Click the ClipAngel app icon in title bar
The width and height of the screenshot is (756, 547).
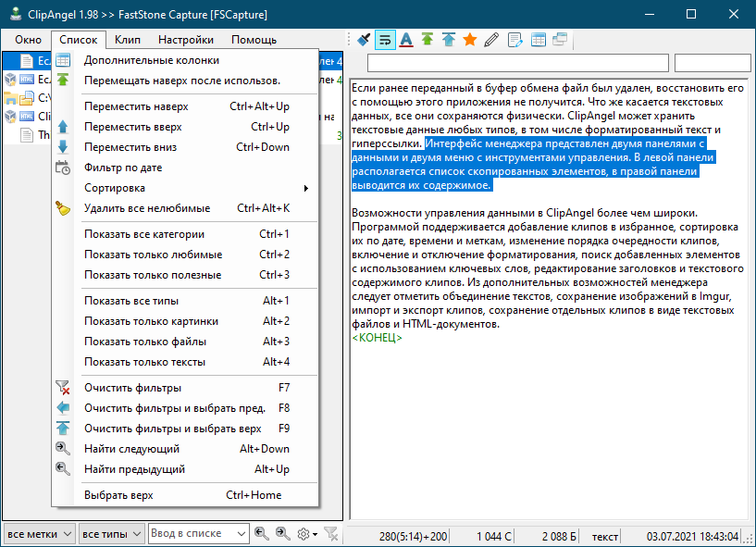(x=16, y=14)
